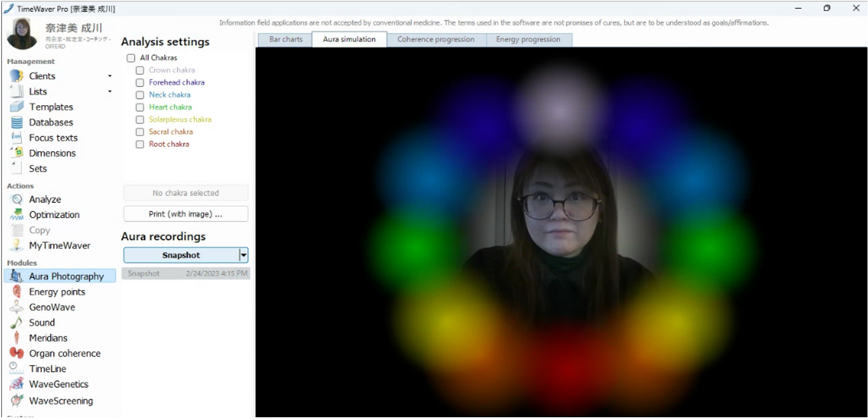
Task: Open the WaveGenetics module icon
Action: point(17,384)
